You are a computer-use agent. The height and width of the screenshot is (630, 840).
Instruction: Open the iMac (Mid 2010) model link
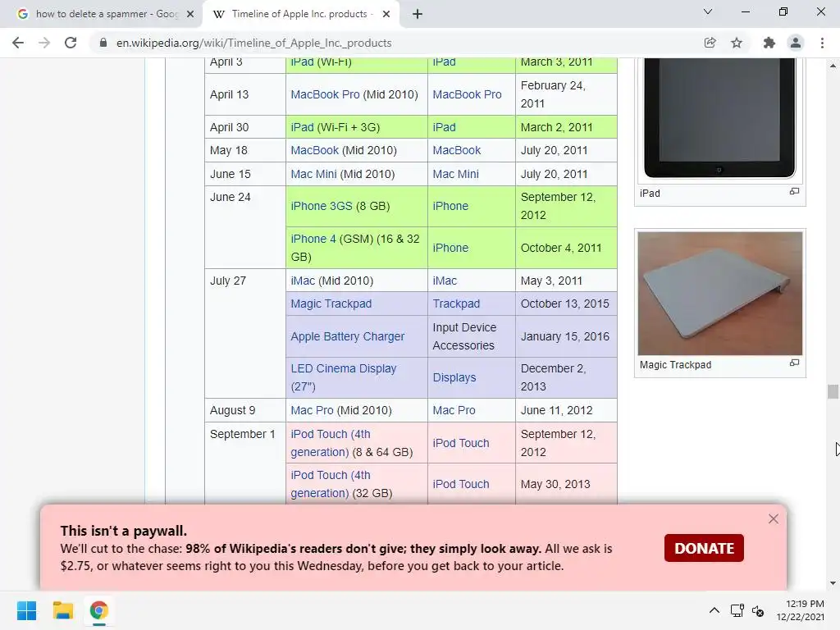pyautogui.click(x=303, y=281)
